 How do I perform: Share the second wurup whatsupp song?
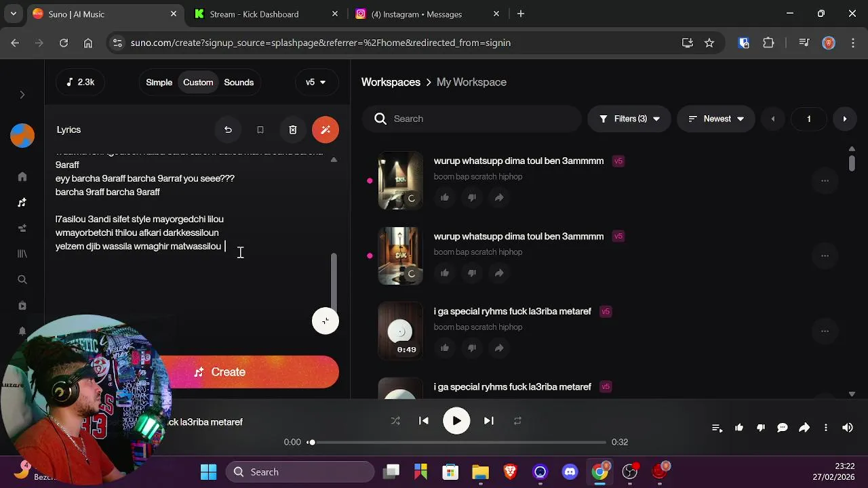(499, 272)
